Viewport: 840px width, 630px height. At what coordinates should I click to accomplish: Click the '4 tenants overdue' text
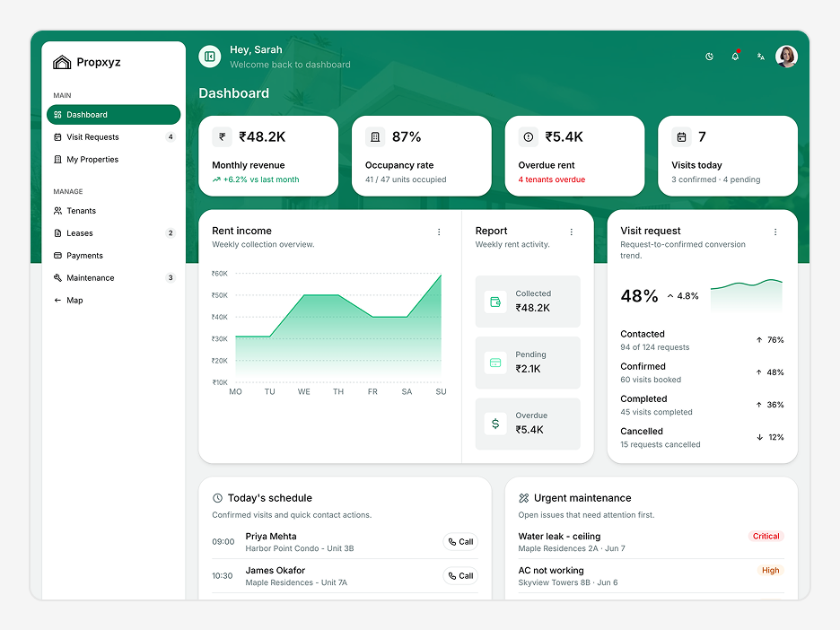(552, 179)
